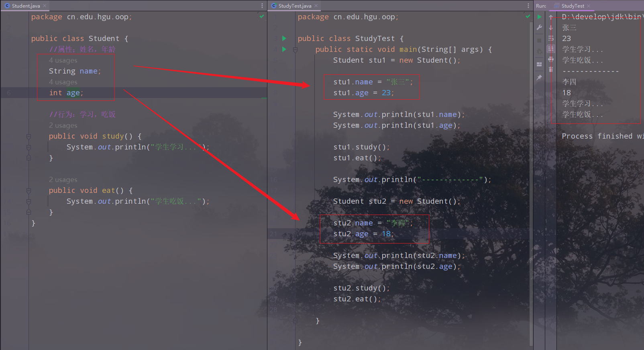The width and height of the screenshot is (644, 350).
Task: Click inspection checkmark in StudyTest.java editor
Action: point(528,16)
